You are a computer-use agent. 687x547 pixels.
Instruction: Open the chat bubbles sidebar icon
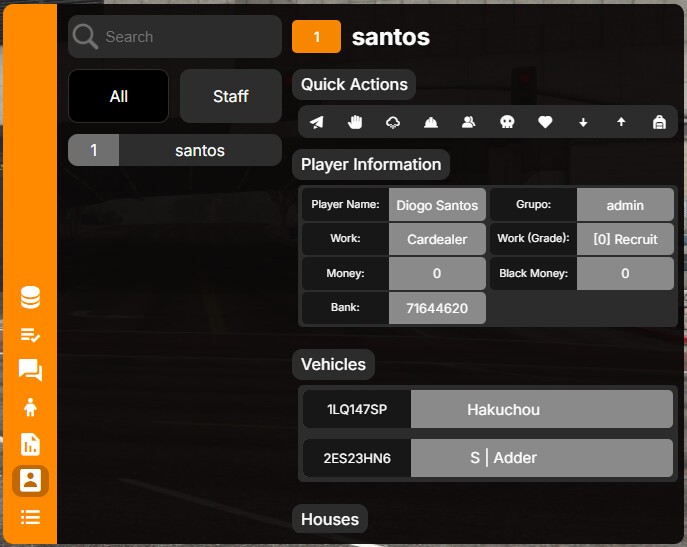pyautogui.click(x=30, y=370)
